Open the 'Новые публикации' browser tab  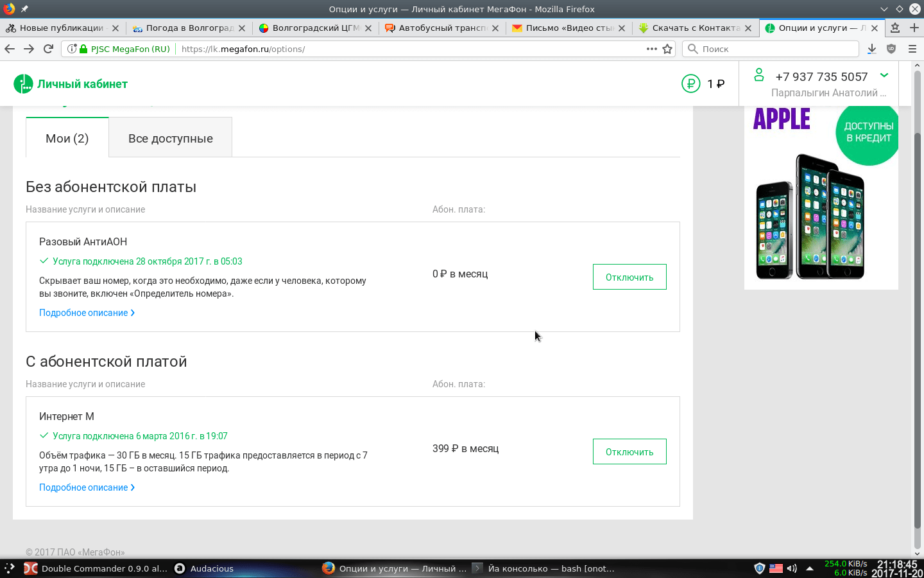click(62, 28)
